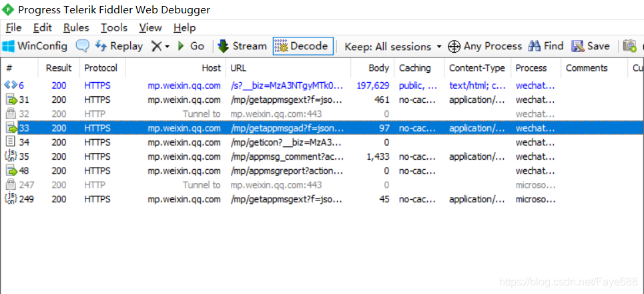The height and width of the screenshot is (294, 644).
Task: Click the JSON icon of session 35
Action: (x=10, y=156)
